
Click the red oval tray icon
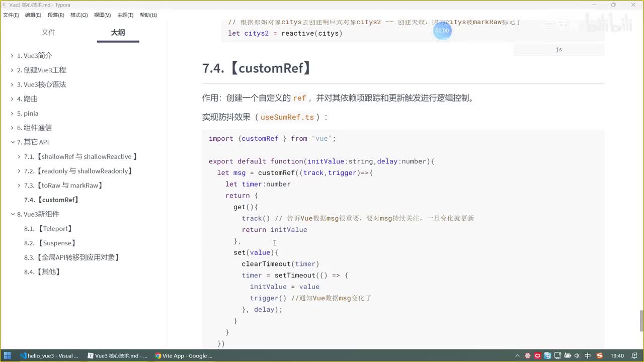537,355
